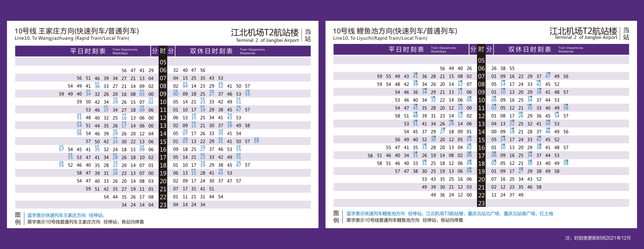
Task: Click the '当站' label in the Wangjiazhuang panel
Action: point(308,35)
